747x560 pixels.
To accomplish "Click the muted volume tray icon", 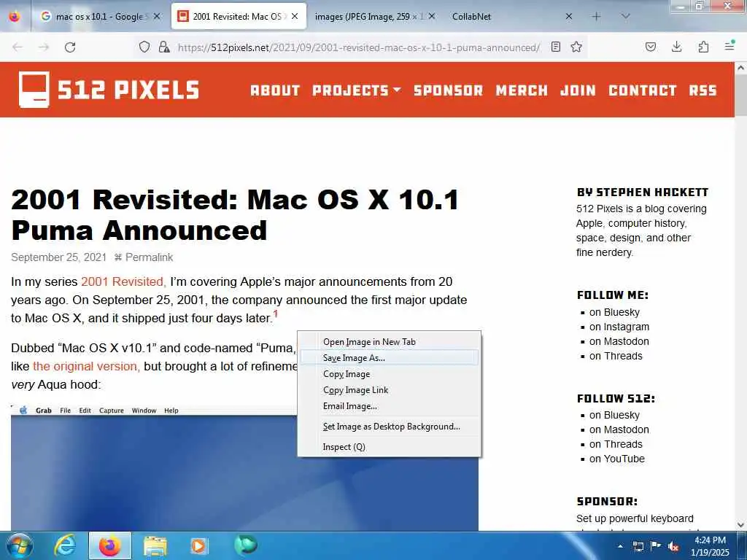I will tap(673, 547).
